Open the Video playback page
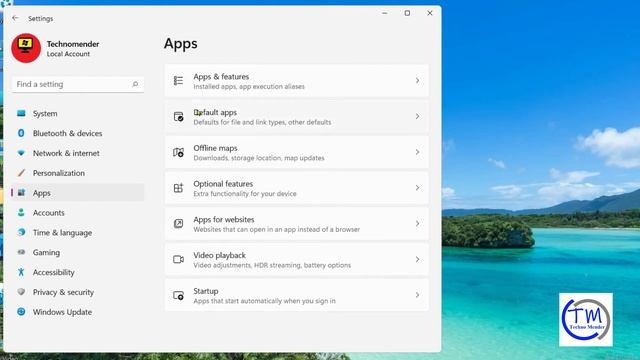The image size is (640, 360). point(297,259)
